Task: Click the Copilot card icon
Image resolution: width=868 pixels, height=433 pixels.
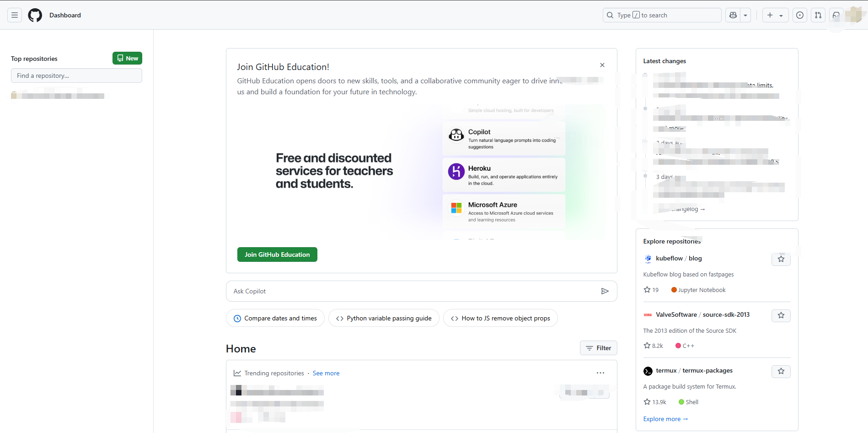Action: (456, 135)
